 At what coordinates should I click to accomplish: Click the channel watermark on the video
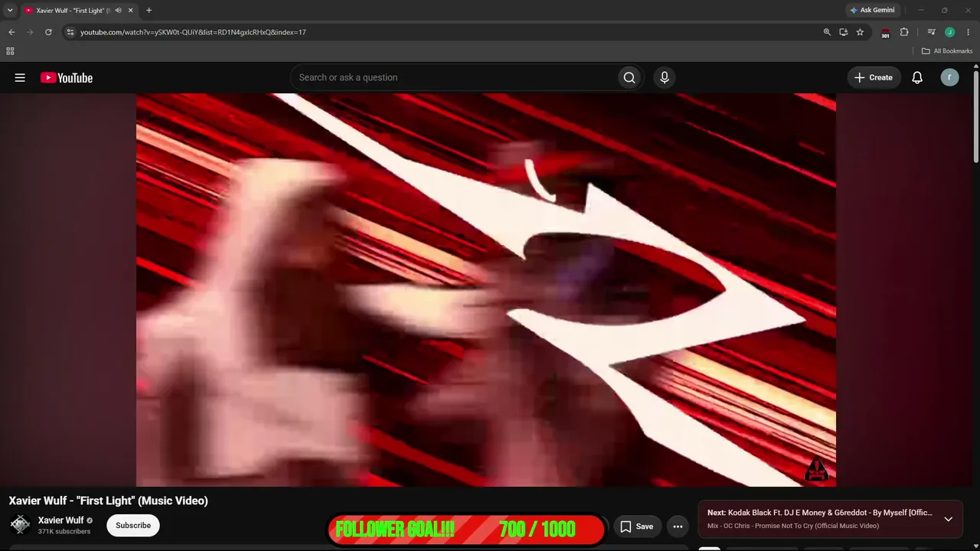tap(817, 469)
